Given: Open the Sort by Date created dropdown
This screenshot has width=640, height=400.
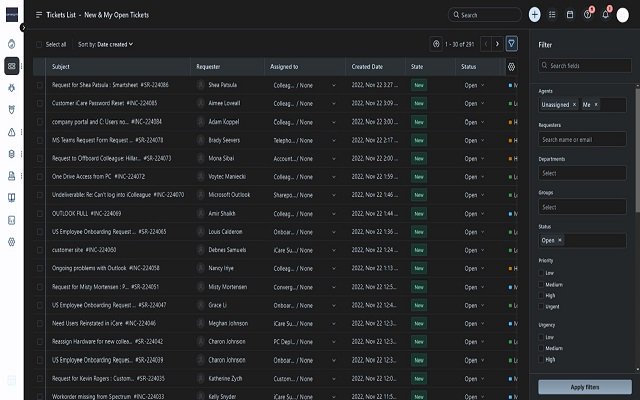Looking at the screenshot, I should tap(105, 44).
